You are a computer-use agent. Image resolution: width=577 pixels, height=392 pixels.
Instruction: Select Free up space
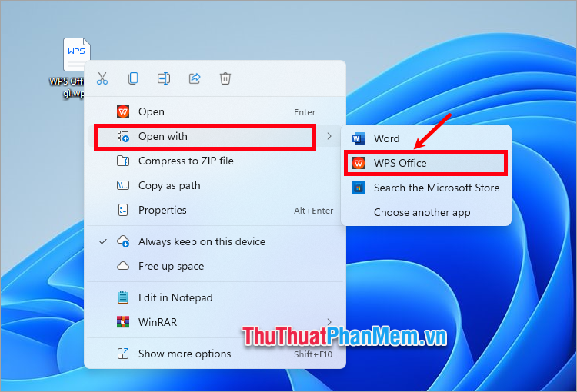[x=215, y=266]
